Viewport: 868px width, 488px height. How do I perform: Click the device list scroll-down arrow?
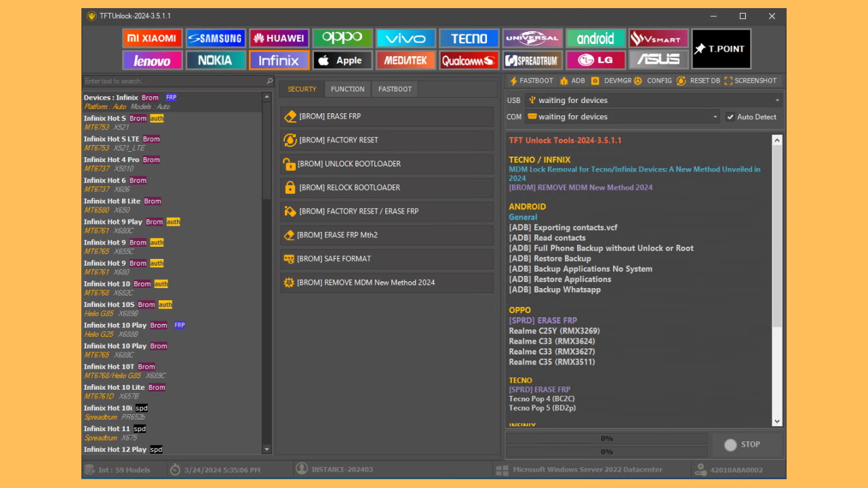click(267, 449)
